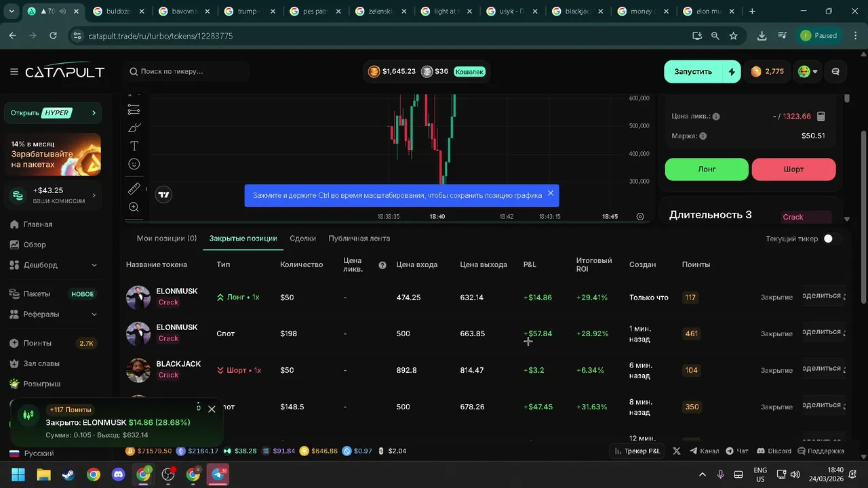Bookmark this page with star icon
868x488 pixels.
click(x=733, y=36)
